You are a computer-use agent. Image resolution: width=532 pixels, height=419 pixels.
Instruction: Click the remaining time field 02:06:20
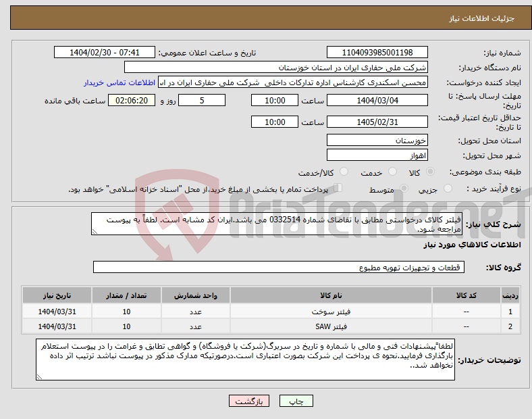click(132, 101)
